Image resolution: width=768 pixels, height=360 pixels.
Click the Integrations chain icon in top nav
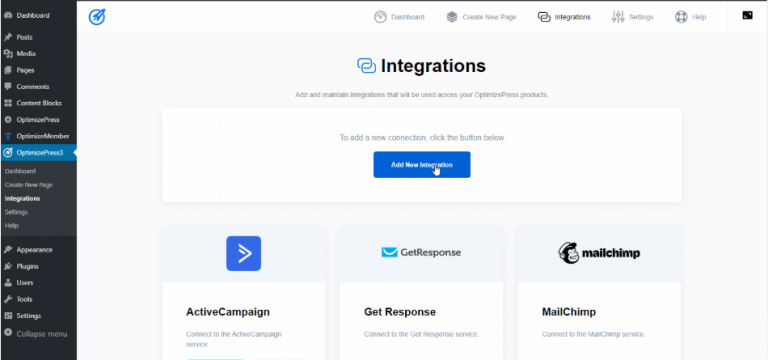544,17
